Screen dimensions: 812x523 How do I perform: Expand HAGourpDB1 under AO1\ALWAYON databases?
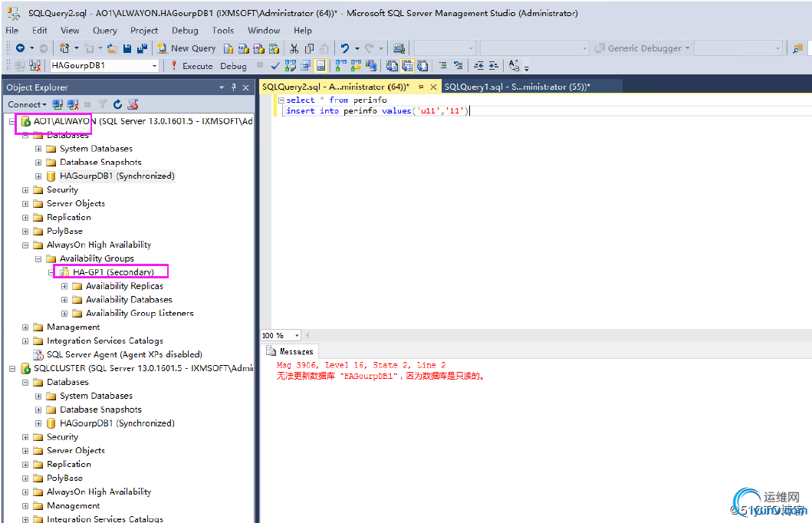pyautogui.click(x=38, y=176)
